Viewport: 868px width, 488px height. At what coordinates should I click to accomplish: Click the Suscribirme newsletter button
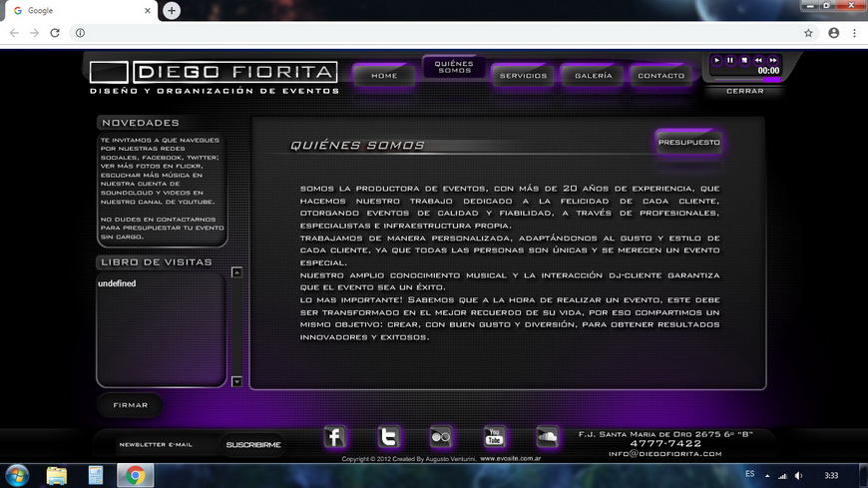click(253, 445)
